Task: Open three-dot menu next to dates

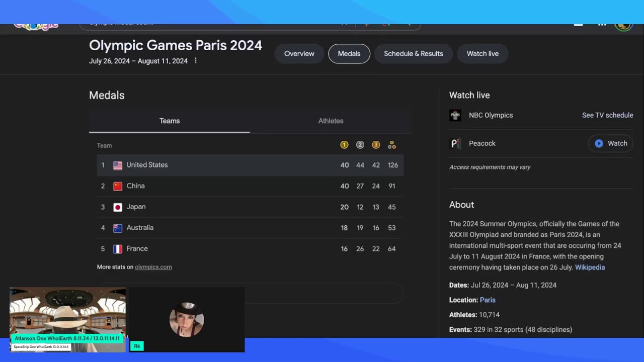Action: coord(196,61)
